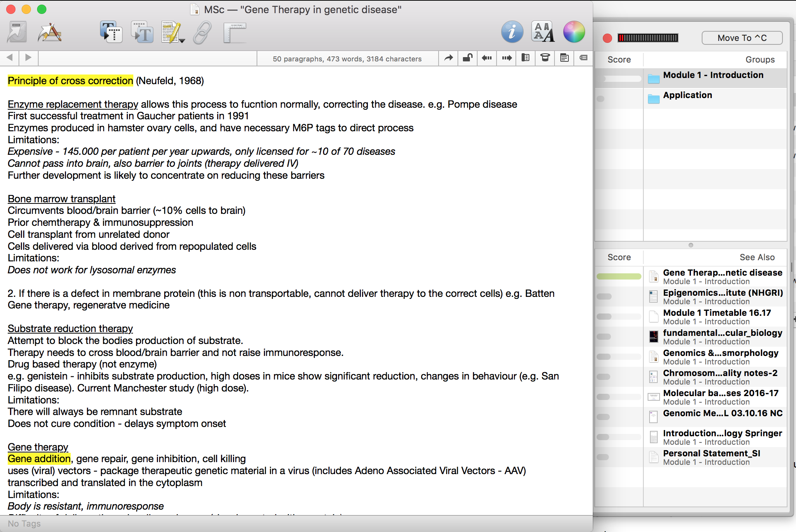Screen dimensions: 796x532
Task: Click the Groups column header
Action: click(760, 59)
